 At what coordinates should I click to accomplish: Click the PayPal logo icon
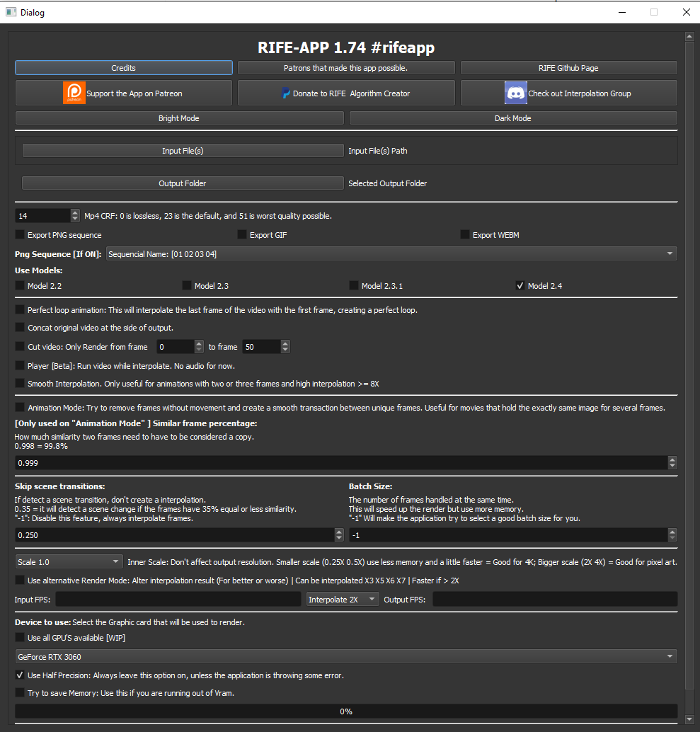point(286,93)
